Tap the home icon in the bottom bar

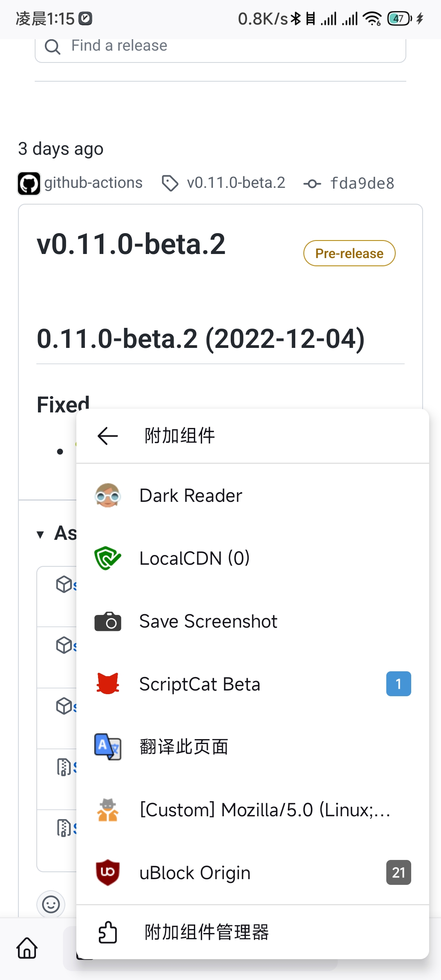click(x=26, y=949)
